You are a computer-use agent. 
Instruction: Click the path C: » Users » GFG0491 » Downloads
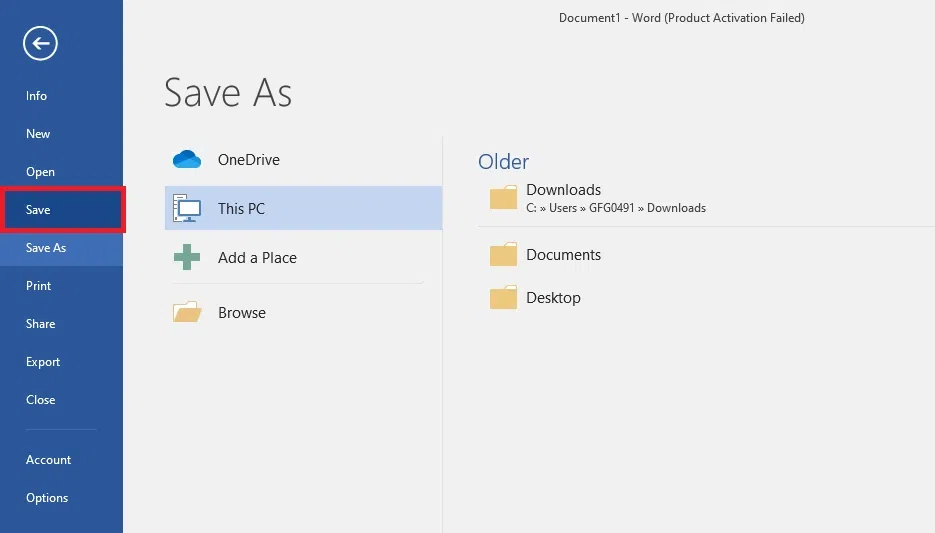616,208
